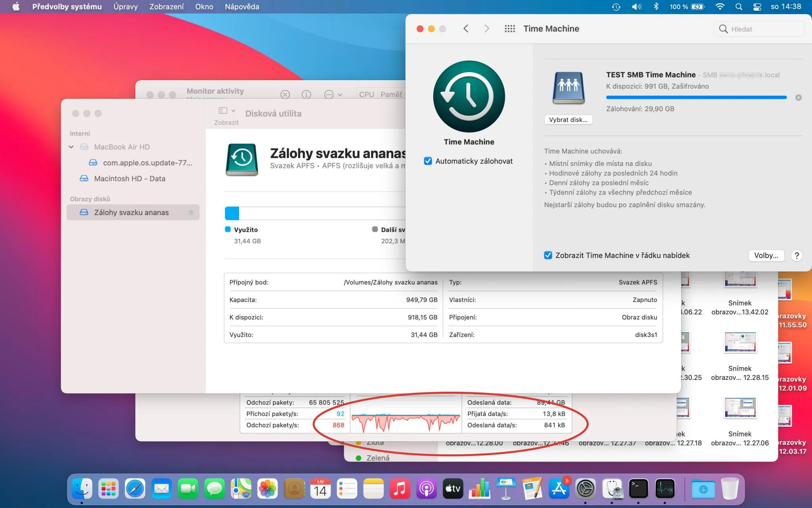Viewport: 812px width, 508px height.
Task: Show all preferences with grid icon
Action: 510,29
